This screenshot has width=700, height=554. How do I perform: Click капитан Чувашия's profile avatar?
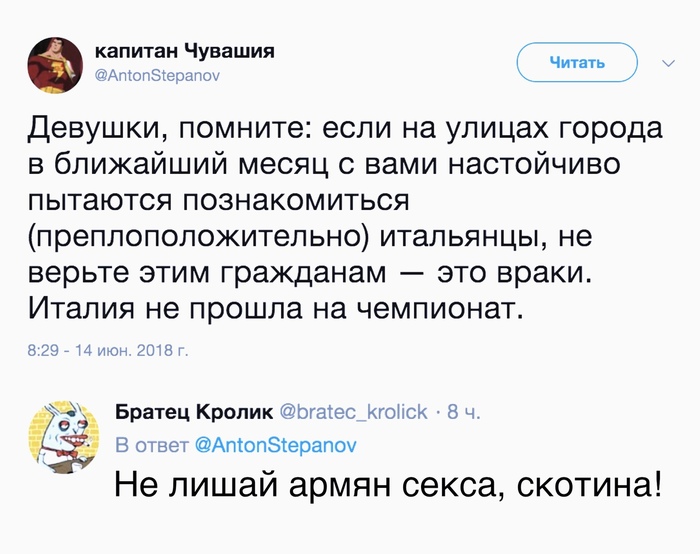coord(55,62)
